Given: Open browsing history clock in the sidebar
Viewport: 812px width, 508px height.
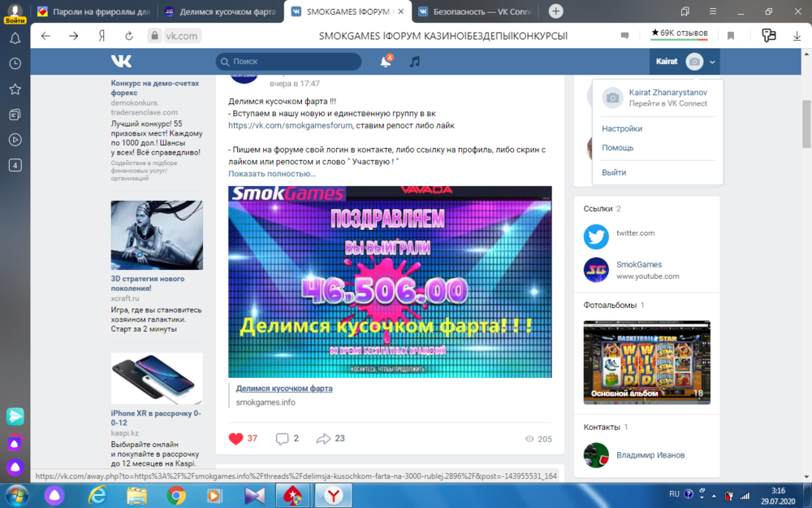Looking at the screenshot, I should [x=15, y=63].
